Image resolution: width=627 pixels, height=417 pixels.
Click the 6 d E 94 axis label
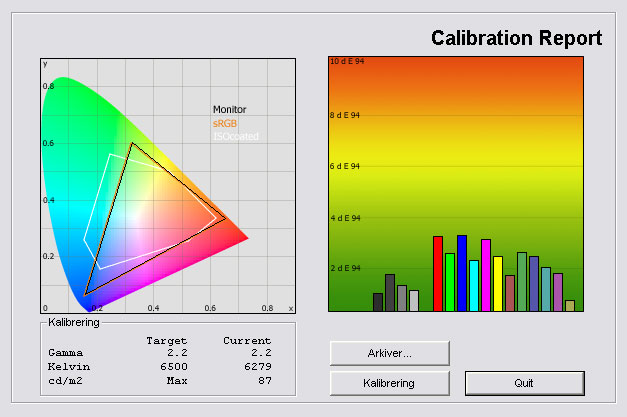point(345,166)
